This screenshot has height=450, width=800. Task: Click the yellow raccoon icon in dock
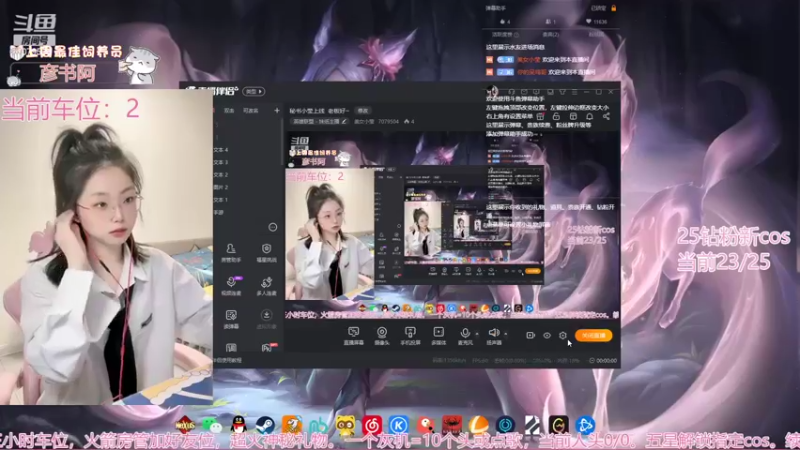pos(345,424)
